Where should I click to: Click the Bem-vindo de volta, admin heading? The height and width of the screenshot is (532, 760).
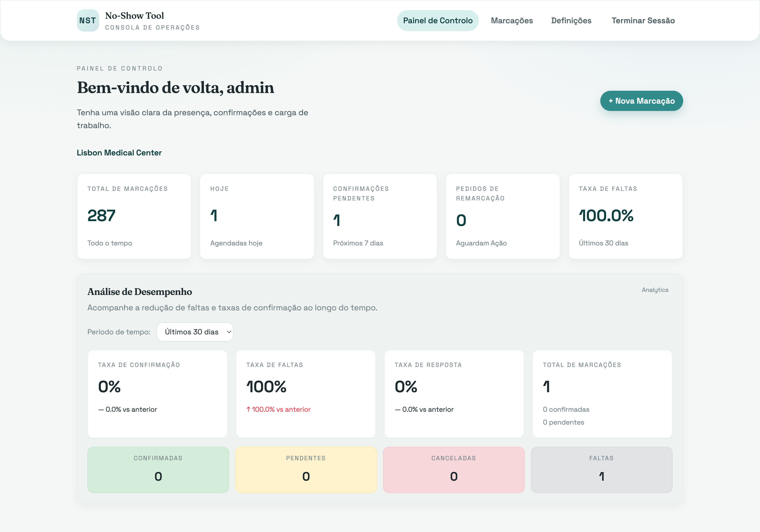click(175, 88)
